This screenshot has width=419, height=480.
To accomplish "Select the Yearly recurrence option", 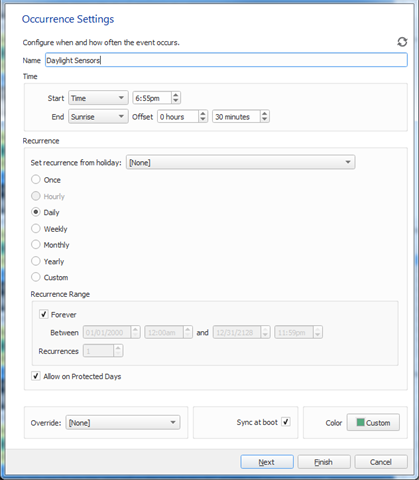I will [x=36, y=261].
